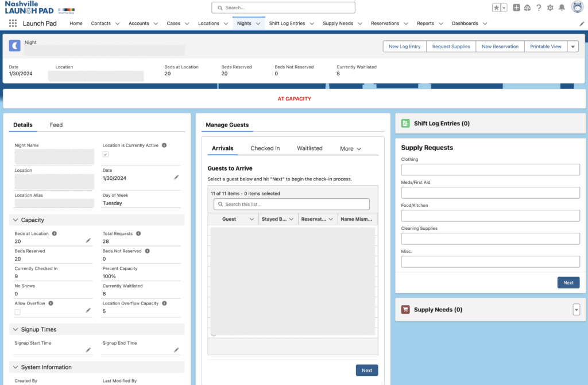
Task: Switch to the Checked In tab
Action: [265, 148]
